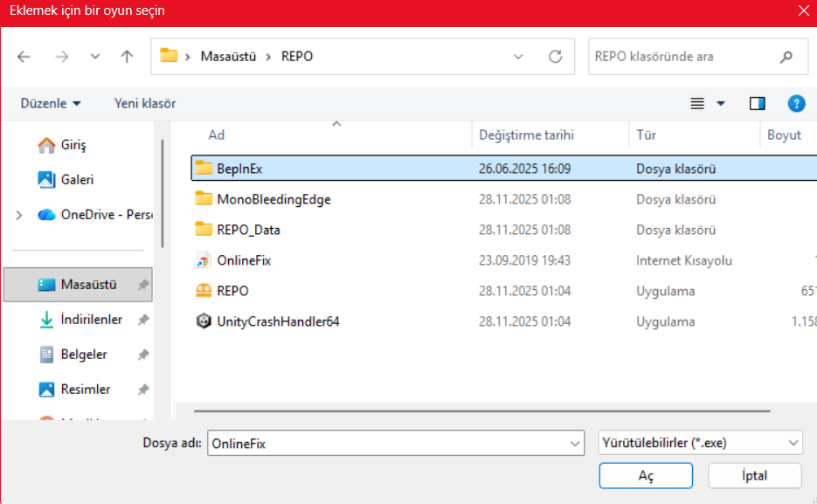Open the Yürütülebilirler (*.exe) file type dropdown
The width and height of the screenshot is (817, 504).
pos(700,443)
